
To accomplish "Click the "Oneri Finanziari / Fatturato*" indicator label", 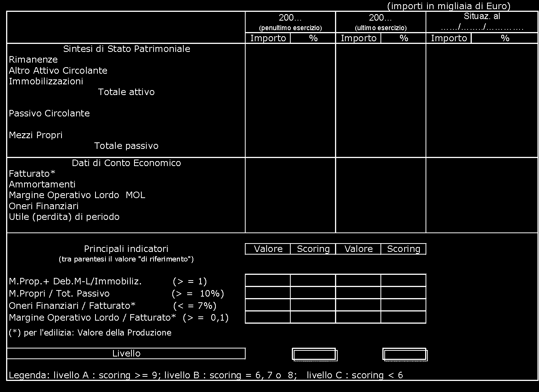I will pyautogui.click(x=72, y=306).
